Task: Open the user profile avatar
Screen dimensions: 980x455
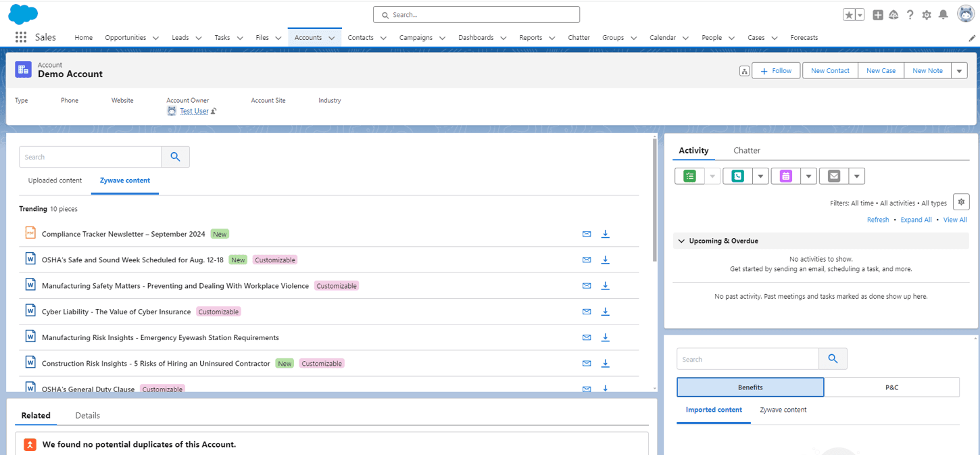Action: (966, 14)
